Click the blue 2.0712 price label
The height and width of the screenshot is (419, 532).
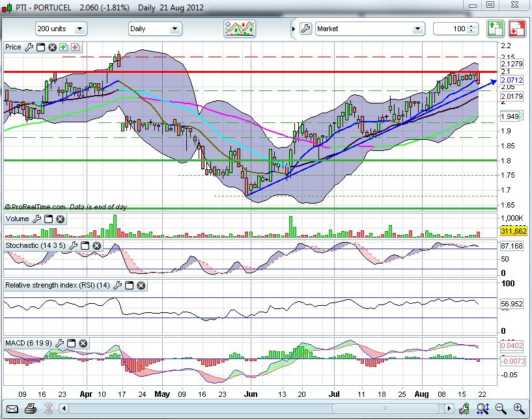click(x=512, y=80)
